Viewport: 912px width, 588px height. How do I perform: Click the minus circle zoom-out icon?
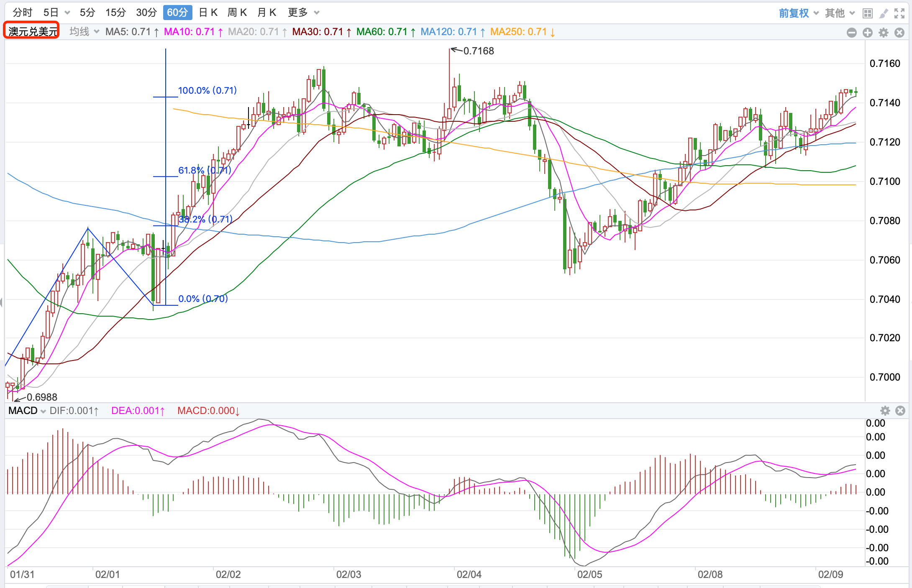pyautogui.click(x=851, y=33)
